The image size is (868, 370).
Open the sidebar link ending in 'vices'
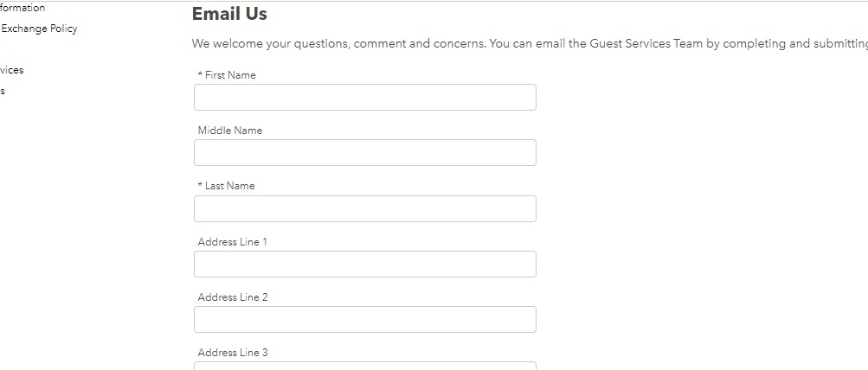tap(11, 70)
